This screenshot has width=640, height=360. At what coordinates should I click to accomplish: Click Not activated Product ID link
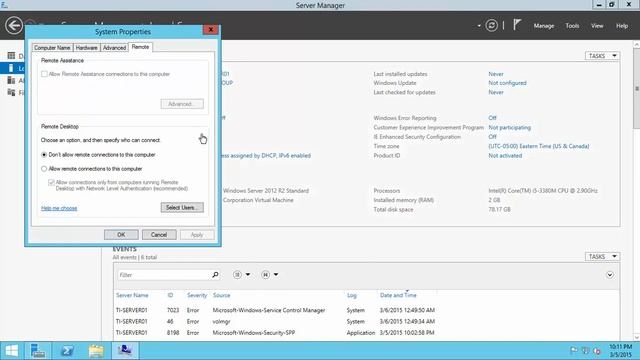coord(505,156)
